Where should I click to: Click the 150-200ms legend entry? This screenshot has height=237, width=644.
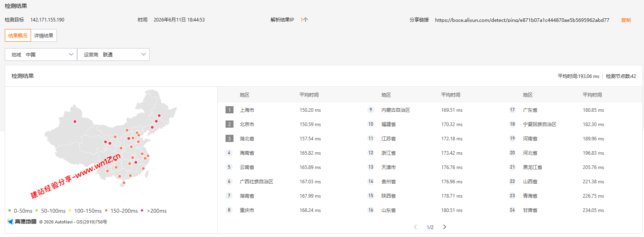point(121,211)
